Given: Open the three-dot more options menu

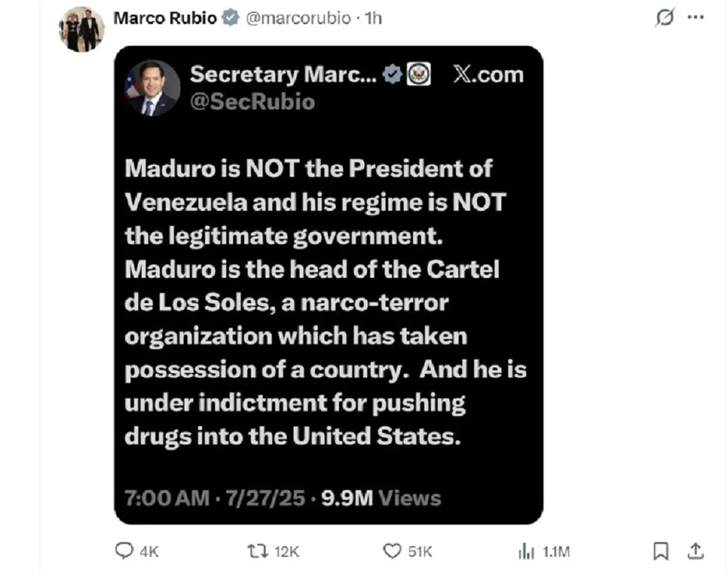Looking at the screenshot, I should tap(696, 18).
